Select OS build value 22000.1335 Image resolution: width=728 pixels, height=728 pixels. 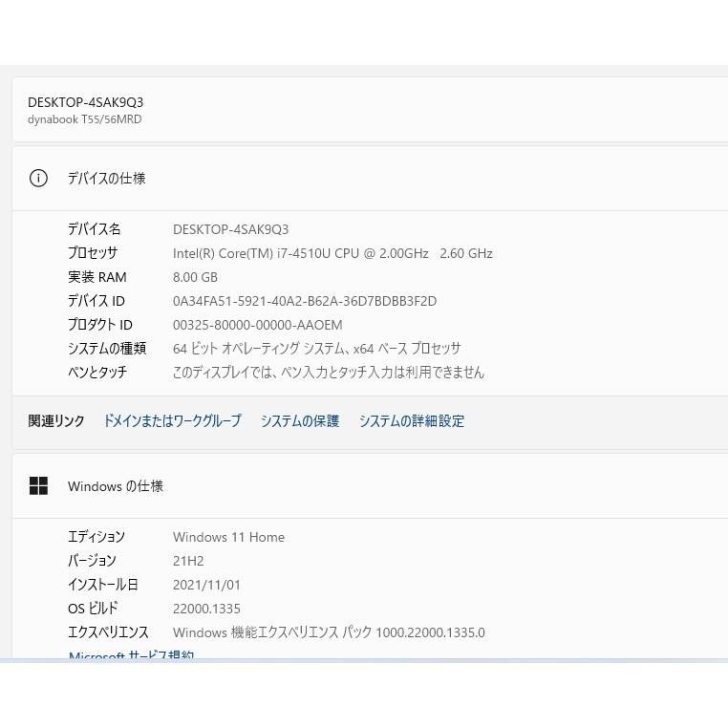pos(206,609)
